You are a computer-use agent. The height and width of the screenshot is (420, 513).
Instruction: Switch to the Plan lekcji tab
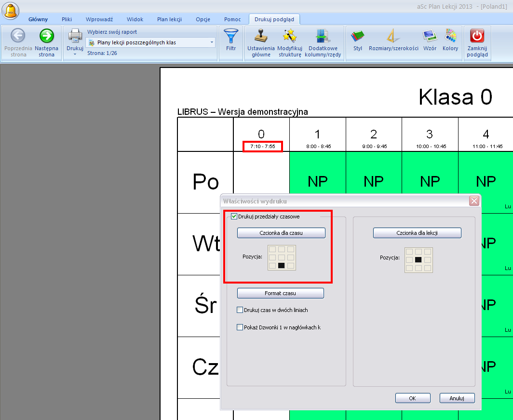coord(169,19)
